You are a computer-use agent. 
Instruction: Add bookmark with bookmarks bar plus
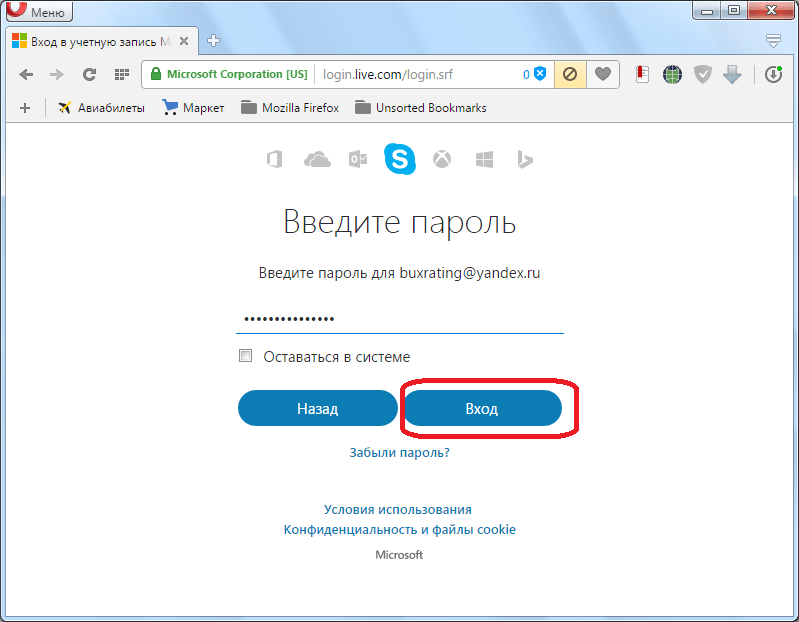(25, 108)
